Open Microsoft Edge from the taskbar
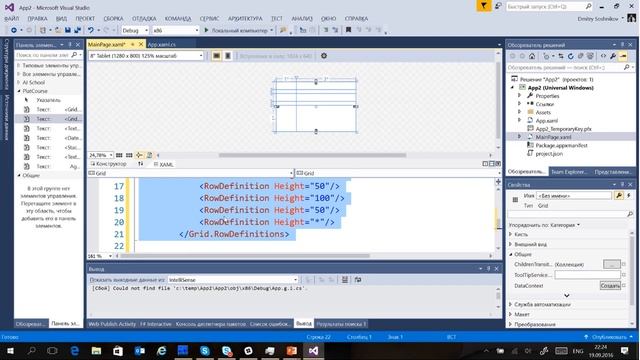 [x=75, y=351]
